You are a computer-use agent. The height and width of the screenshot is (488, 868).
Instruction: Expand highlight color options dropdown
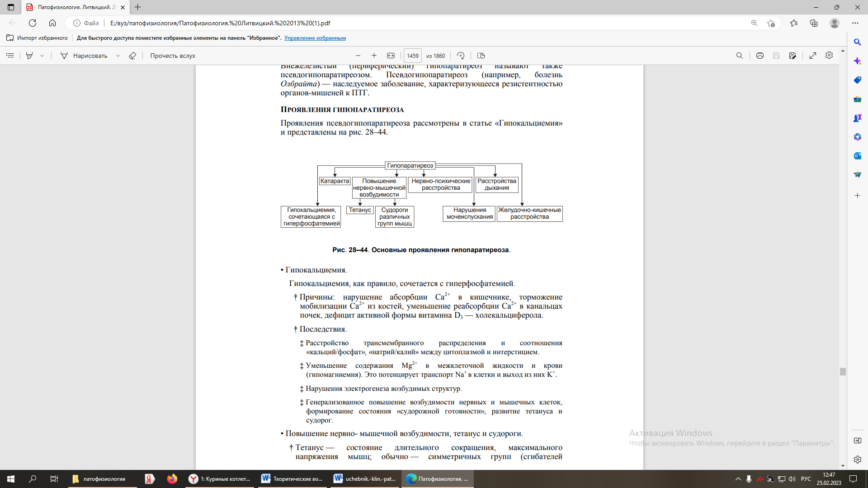tap(42, 56)
